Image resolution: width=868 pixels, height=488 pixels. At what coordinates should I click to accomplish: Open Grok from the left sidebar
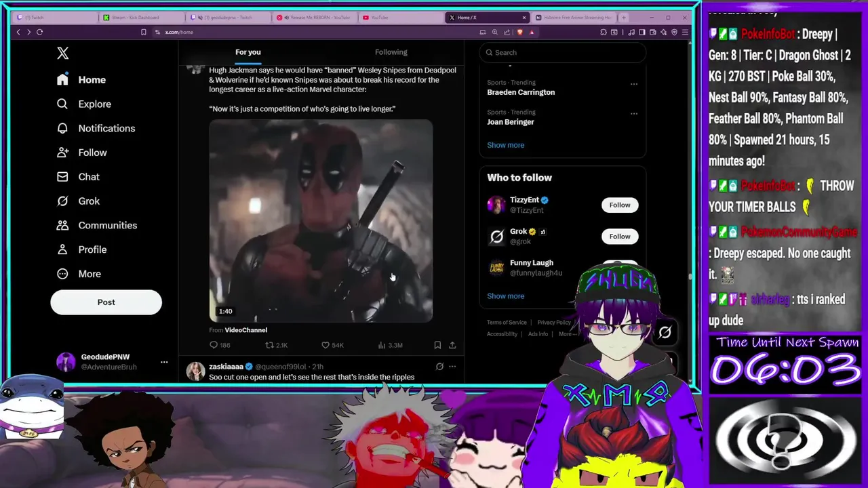click(x=78, y=201)
